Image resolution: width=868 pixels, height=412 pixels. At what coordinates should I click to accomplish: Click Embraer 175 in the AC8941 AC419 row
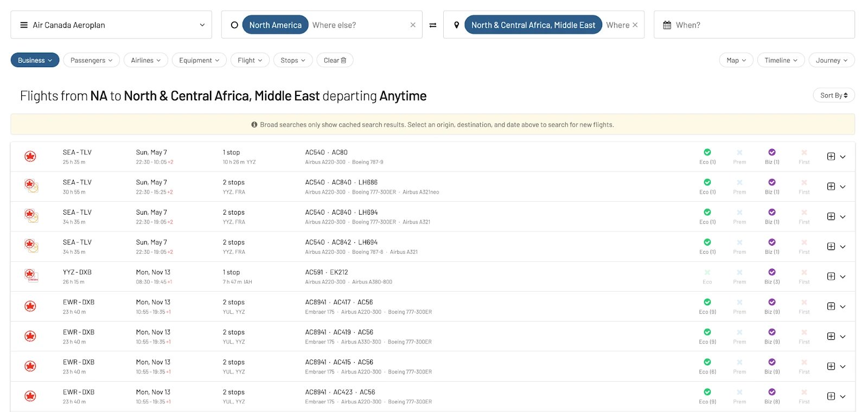[320, 342]
